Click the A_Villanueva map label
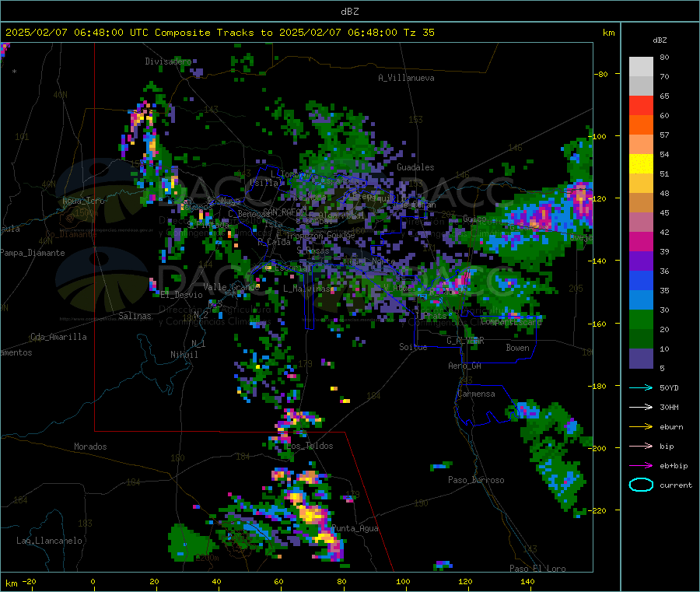This screenshot has height=592, width=700. tap(406, 78)
